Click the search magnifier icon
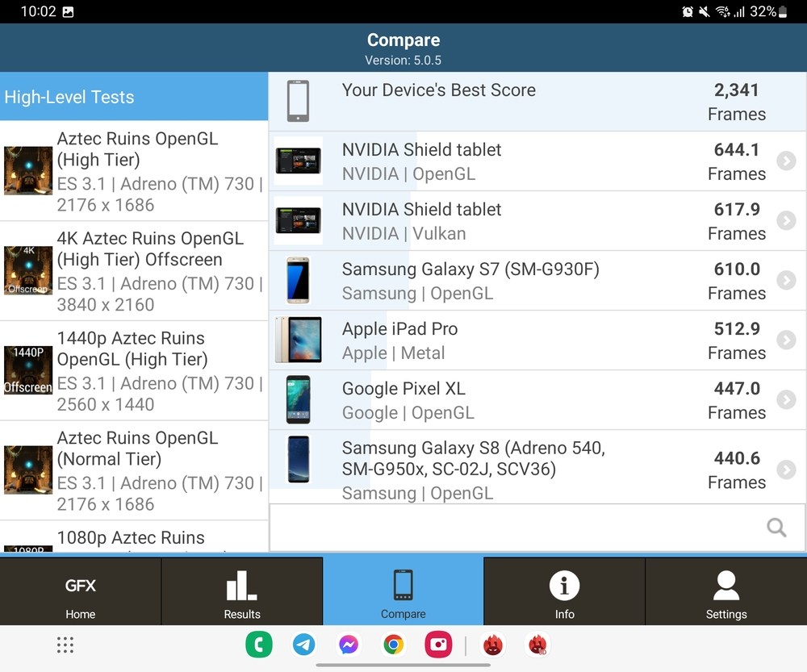The image size is (807, 672). click(x=776, y=528)
